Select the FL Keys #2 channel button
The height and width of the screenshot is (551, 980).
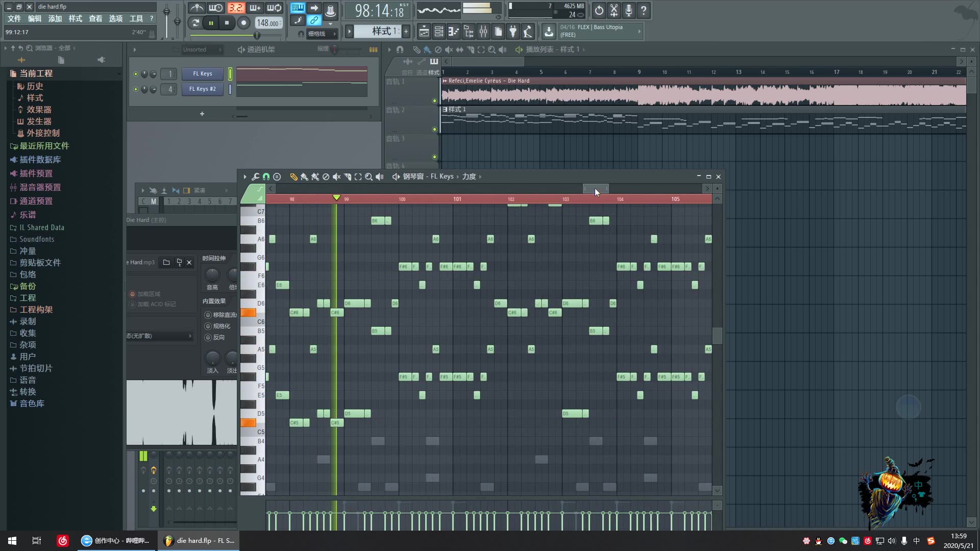pos(203,89)
